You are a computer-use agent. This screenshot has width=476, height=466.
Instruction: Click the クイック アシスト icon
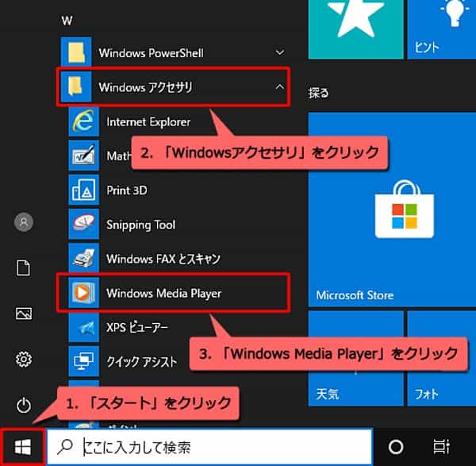pos(84,361)
